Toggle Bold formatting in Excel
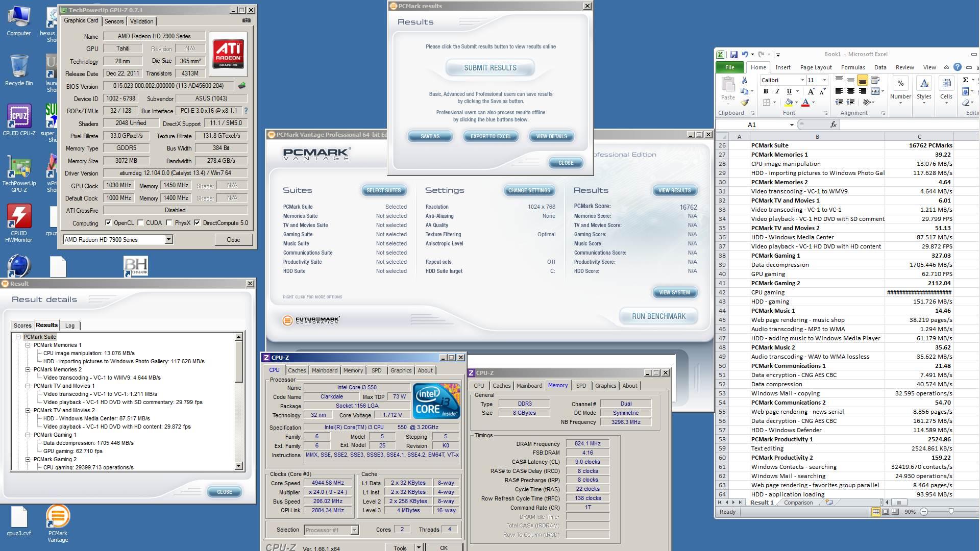980x551 pixels. click(766, 91)
